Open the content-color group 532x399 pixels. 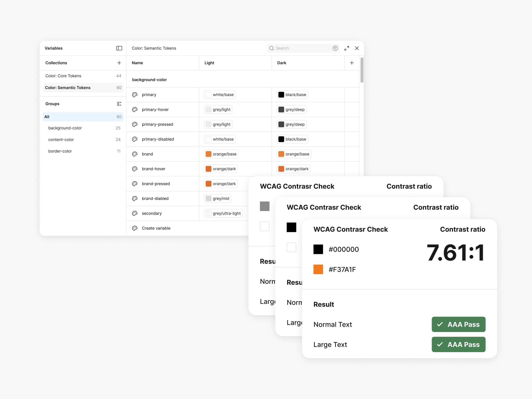[61, 140]
